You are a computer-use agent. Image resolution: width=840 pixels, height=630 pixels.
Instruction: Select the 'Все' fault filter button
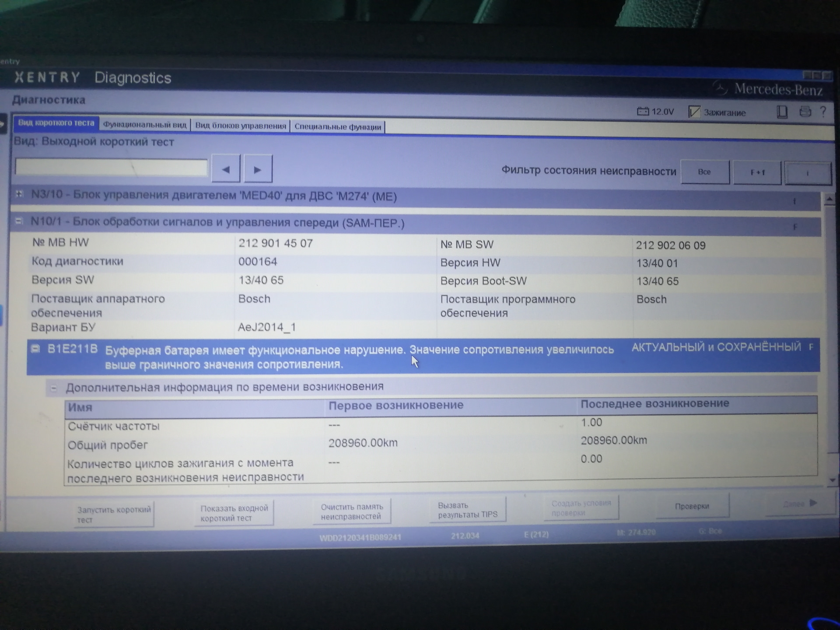point(705,172)
